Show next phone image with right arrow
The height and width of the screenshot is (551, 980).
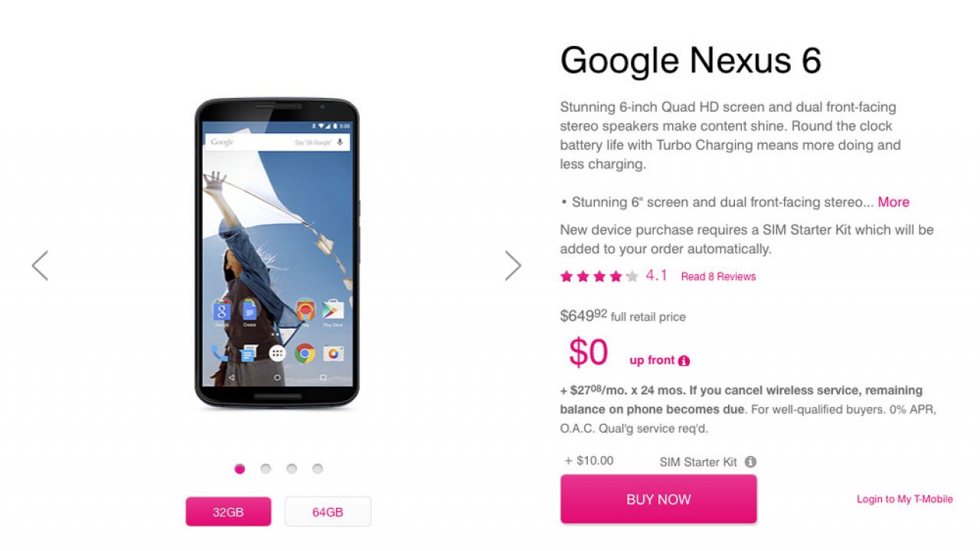coord(513,266)
